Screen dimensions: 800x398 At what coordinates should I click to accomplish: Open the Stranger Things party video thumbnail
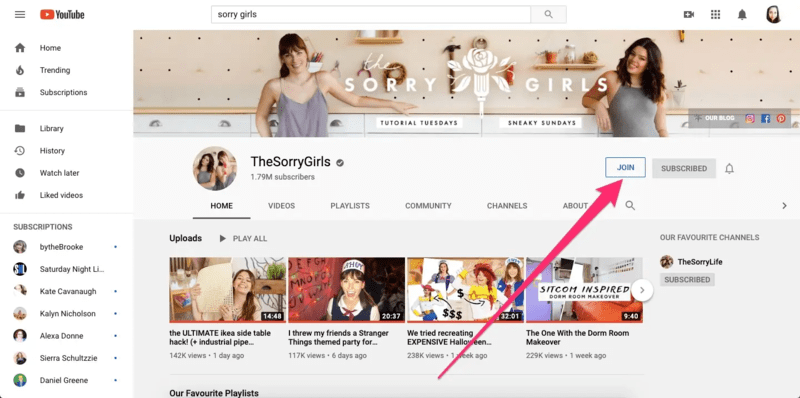(346, 290)
